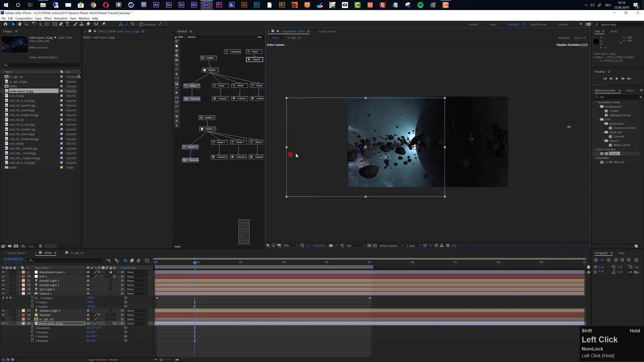Select the Eraser tool
Viewport: 644px width, 362px height.
pos(88,24)
